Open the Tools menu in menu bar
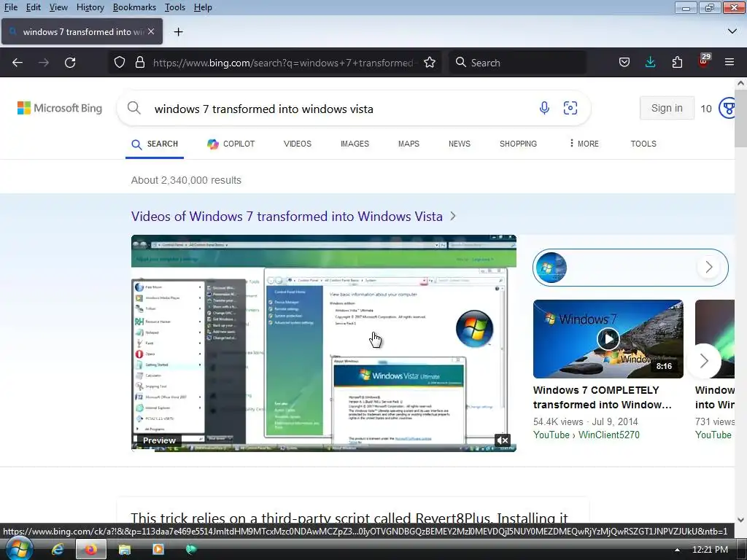747x560 pixels. 175,7
